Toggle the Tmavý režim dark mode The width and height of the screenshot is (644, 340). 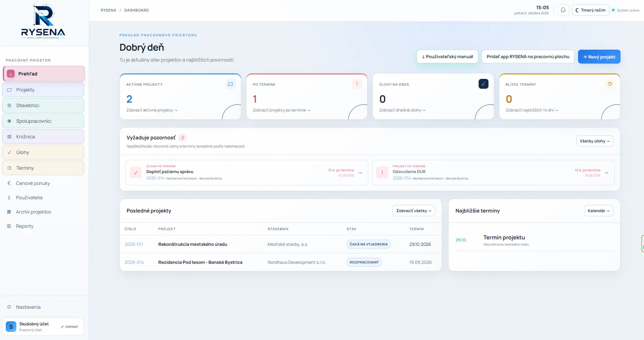click(590, 10)
